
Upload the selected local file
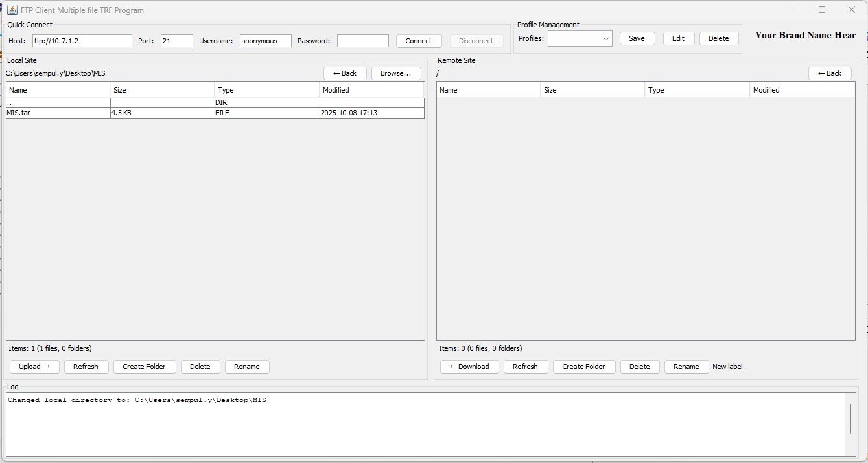coord(34,367)
